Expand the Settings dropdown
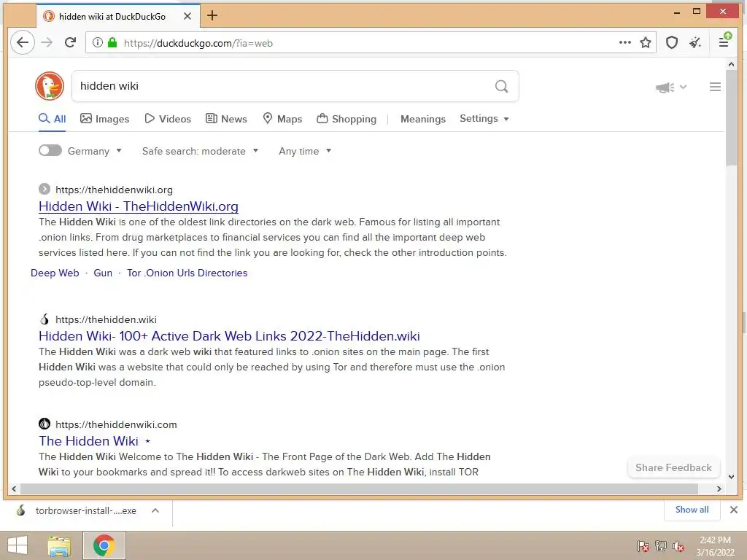Screen dimensions: 747x560 point(484,119)
